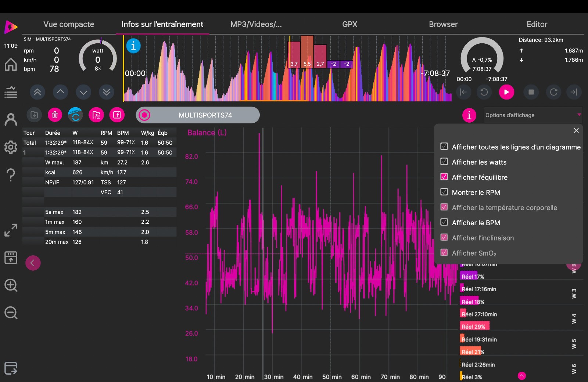Click the pink FIT/TCX export icon
This screenshot has width=588, height=382.
[x=96, y=115]
